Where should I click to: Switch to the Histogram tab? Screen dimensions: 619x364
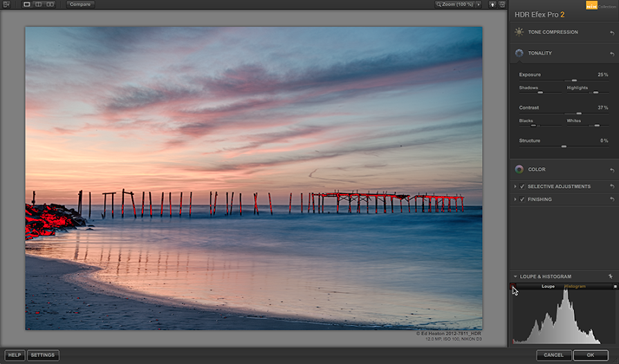pyautogui.click(x=575, y=287)
